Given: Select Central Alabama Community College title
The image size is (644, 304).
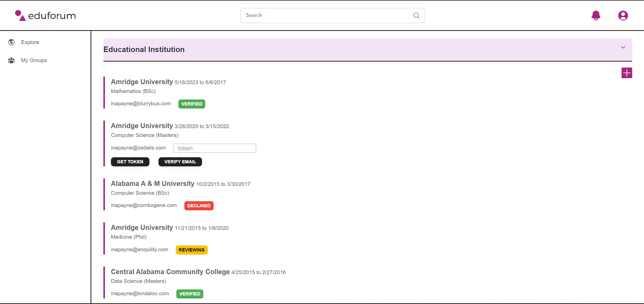Looking at the screenshot, I should click(170, 272).
